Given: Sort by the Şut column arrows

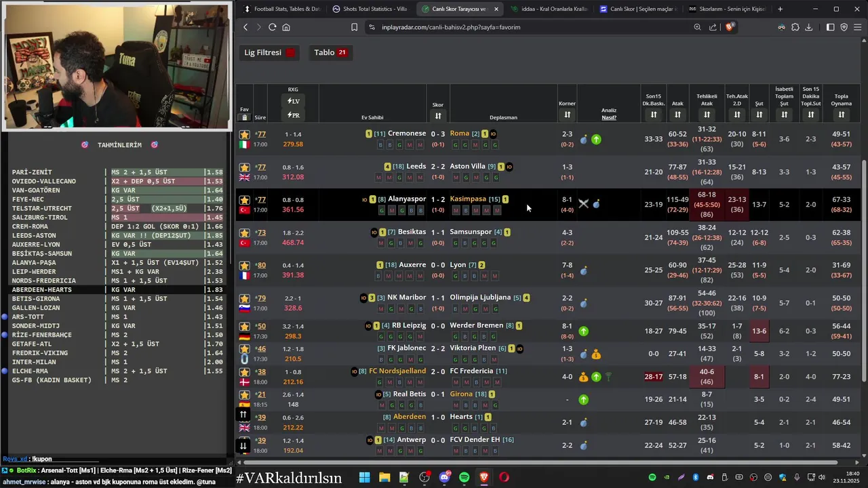Looking at the screenshot, I should (x=759, y=115).
